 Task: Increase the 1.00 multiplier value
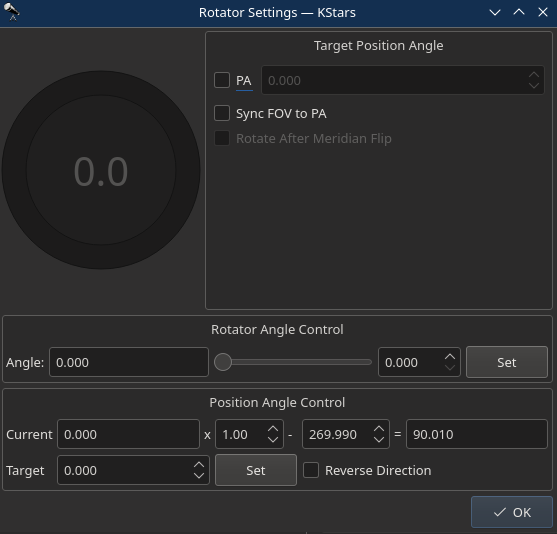tap(273, 429)
